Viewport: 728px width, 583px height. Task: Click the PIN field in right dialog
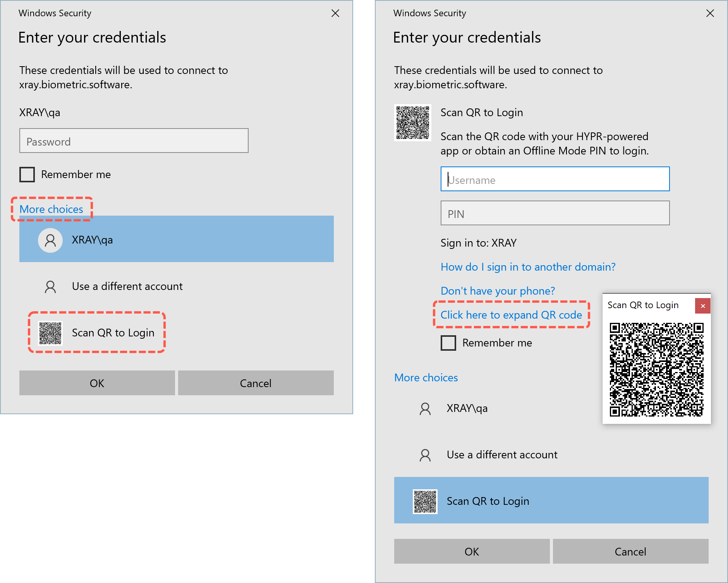click(555, 213)
